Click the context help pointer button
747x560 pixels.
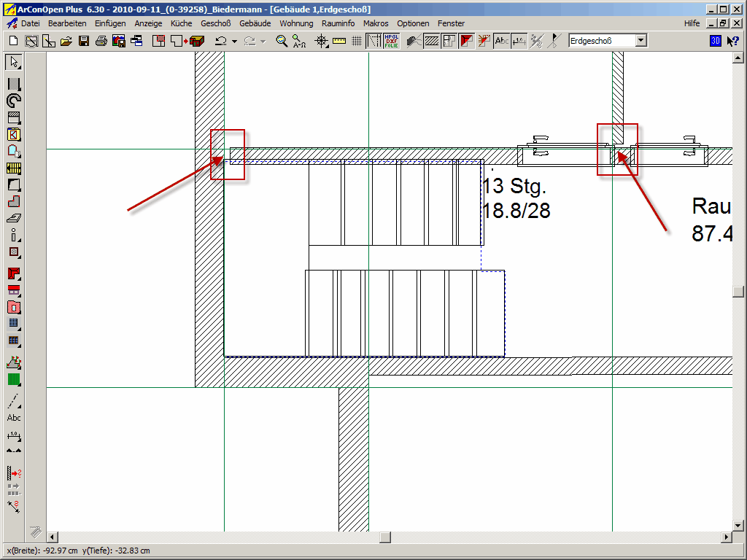(733, 41)
